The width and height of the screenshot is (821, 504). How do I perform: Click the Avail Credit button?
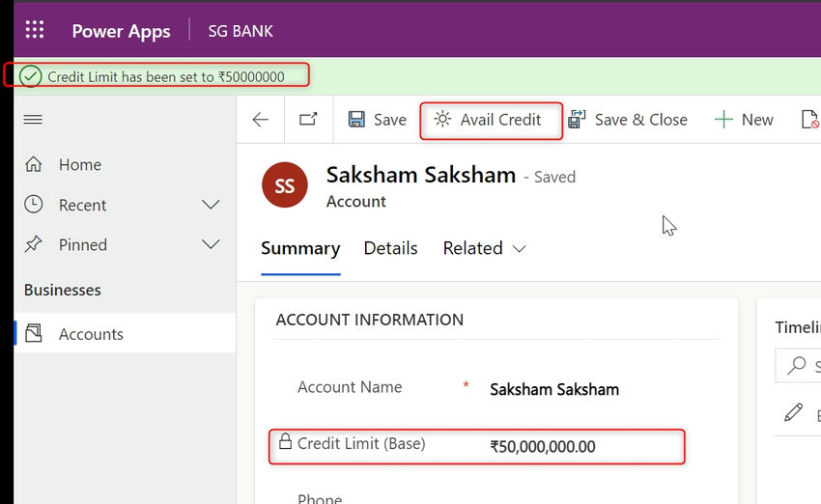click(491, 121)
